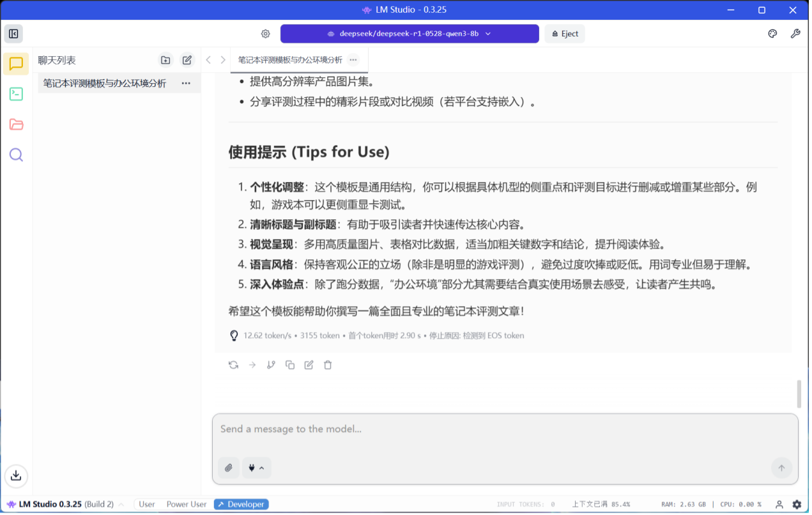Branch the conversation from this message
Viewport: 812px width, 515px height.
point(271,365)
